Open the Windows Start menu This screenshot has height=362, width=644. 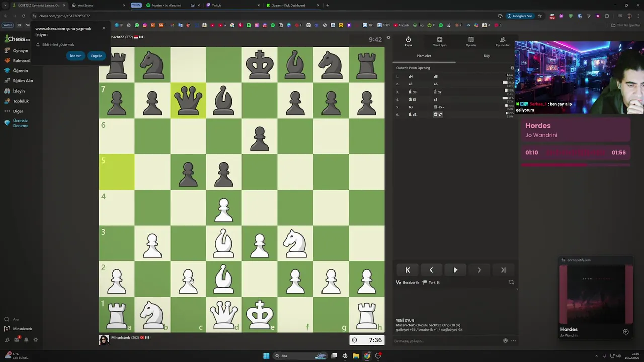pos(266,356)
